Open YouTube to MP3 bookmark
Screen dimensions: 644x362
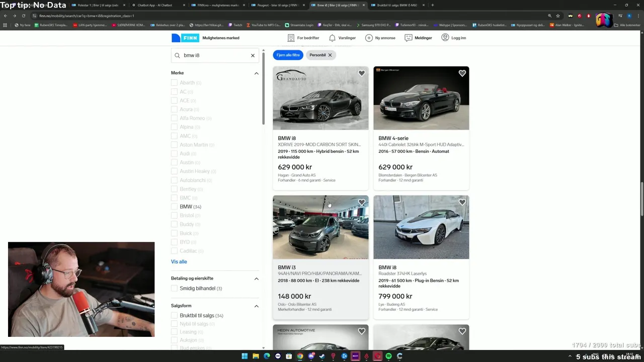click(263, 25)
